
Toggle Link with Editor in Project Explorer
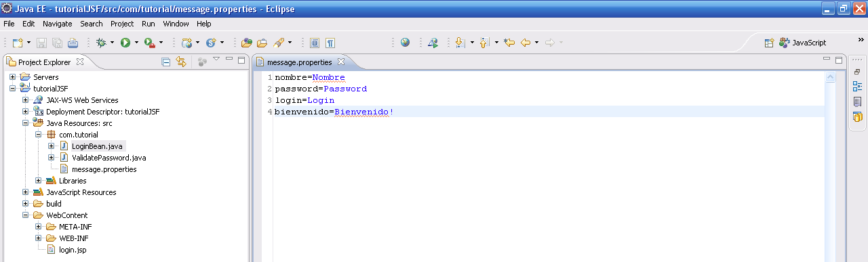pos(181,62)
